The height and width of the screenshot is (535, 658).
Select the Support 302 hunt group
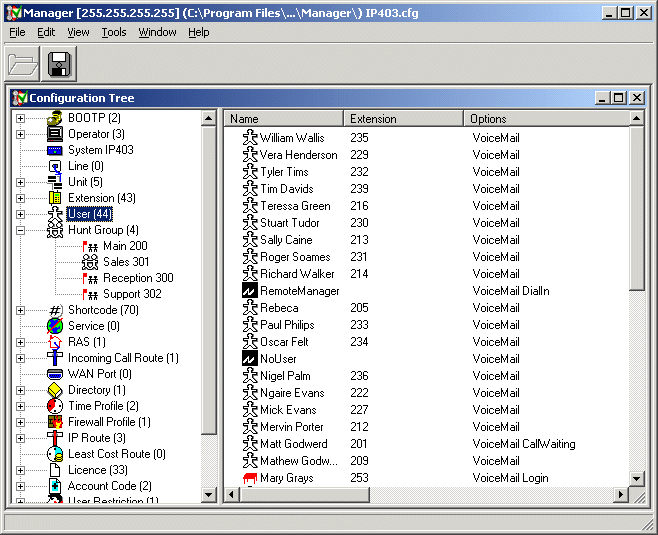tap(132, 294)
